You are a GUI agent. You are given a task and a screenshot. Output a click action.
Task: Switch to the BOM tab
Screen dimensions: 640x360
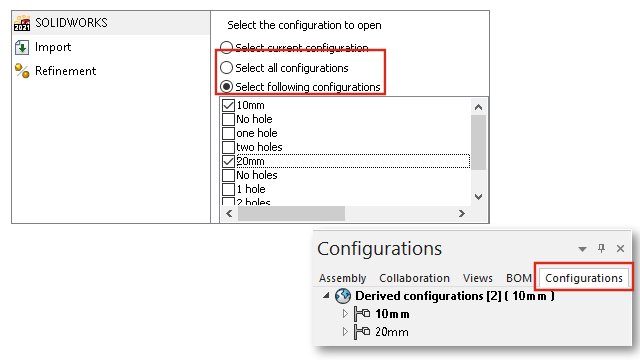click(x=519, y=278)
